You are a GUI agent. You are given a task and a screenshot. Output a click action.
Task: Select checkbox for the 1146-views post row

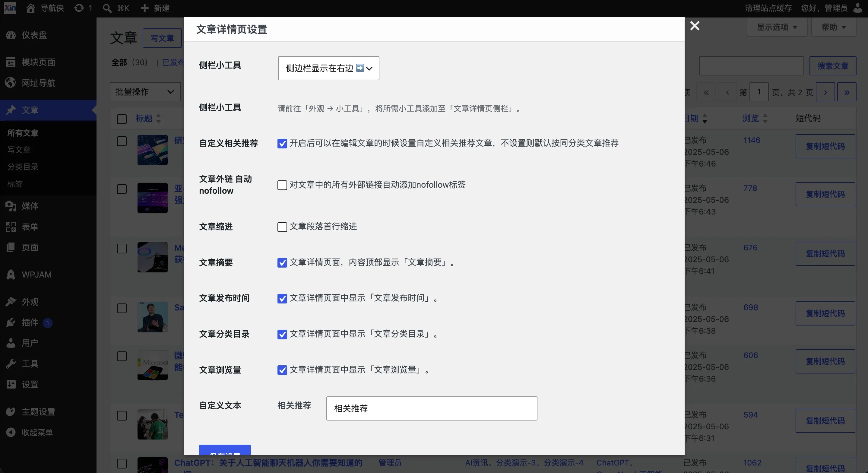click(122, 141)
